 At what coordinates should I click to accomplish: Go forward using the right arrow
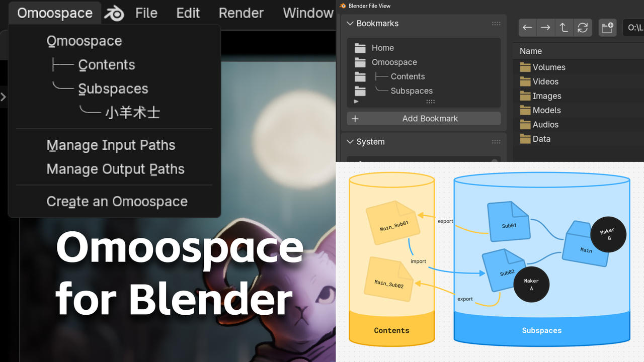click(545, 28)
